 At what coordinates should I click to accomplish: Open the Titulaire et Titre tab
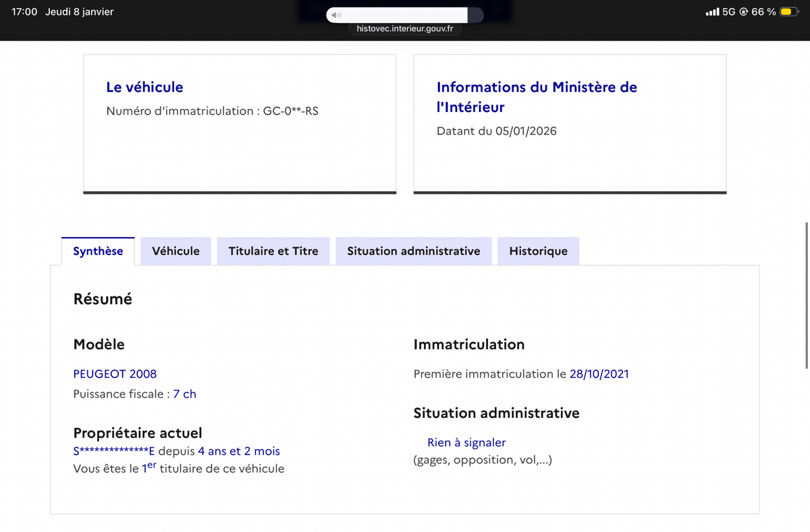(x=273, y=251)
